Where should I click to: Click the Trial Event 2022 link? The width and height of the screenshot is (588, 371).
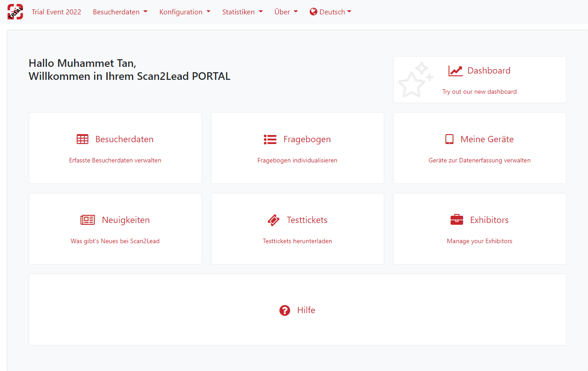[57, 12]
